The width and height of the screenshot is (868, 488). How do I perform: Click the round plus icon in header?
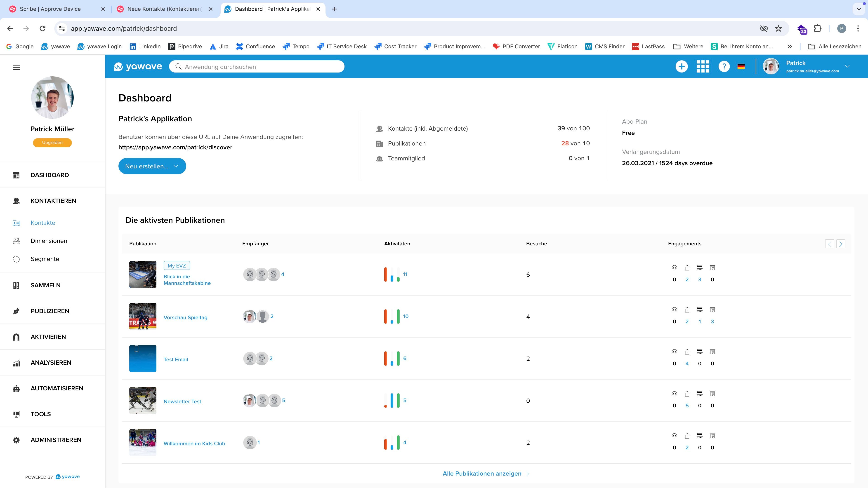coord(681,66)
